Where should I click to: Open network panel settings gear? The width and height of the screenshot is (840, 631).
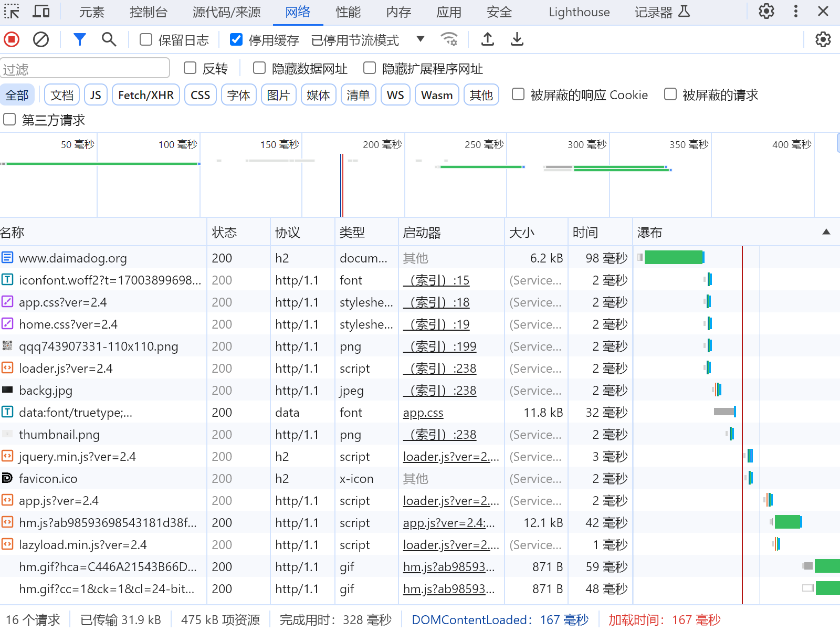tap(823, 39)
